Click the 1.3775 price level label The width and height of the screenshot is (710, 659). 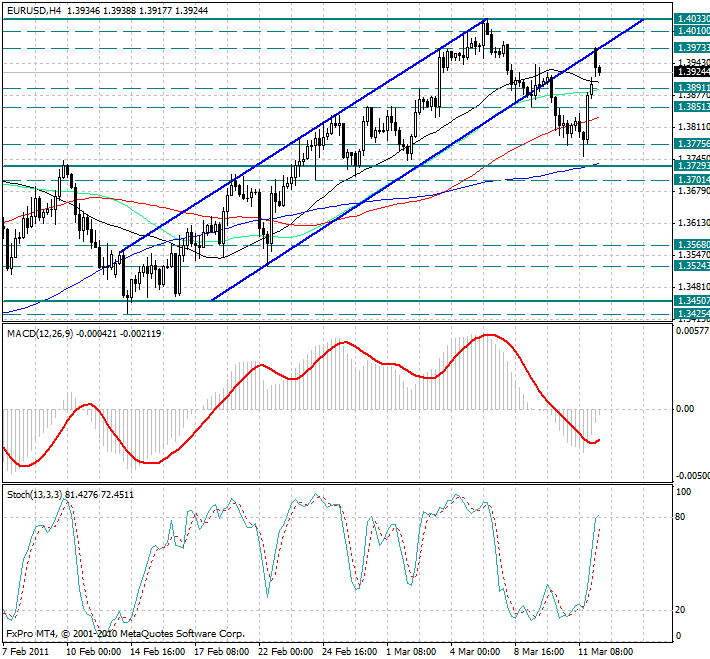[x=692, y=144]
